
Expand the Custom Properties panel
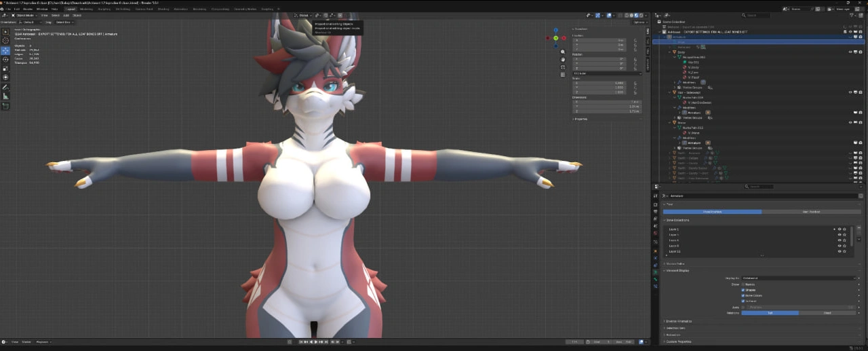[x=679, y=341]
